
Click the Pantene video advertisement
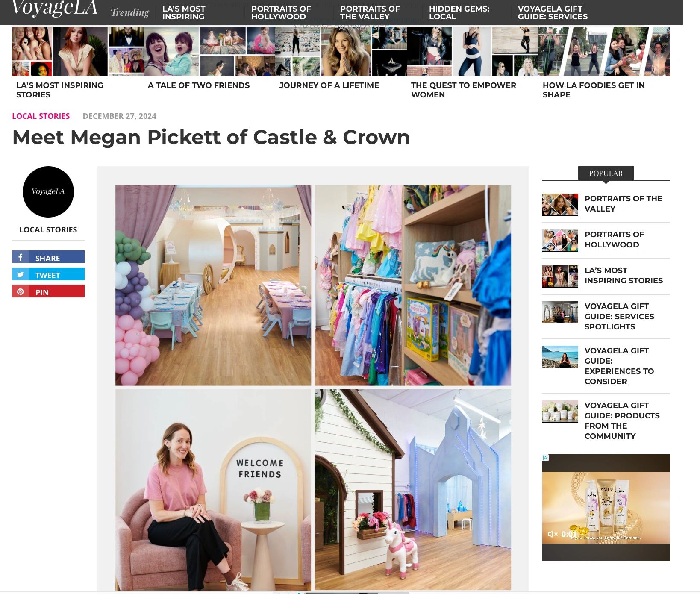point(606,507)
